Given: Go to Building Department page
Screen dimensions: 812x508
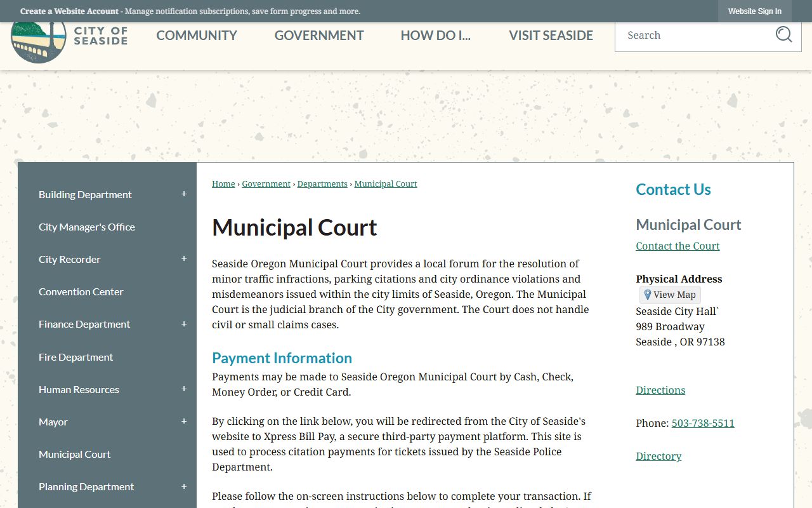Looking at the screenshot, I should click(x=85, y=194).
